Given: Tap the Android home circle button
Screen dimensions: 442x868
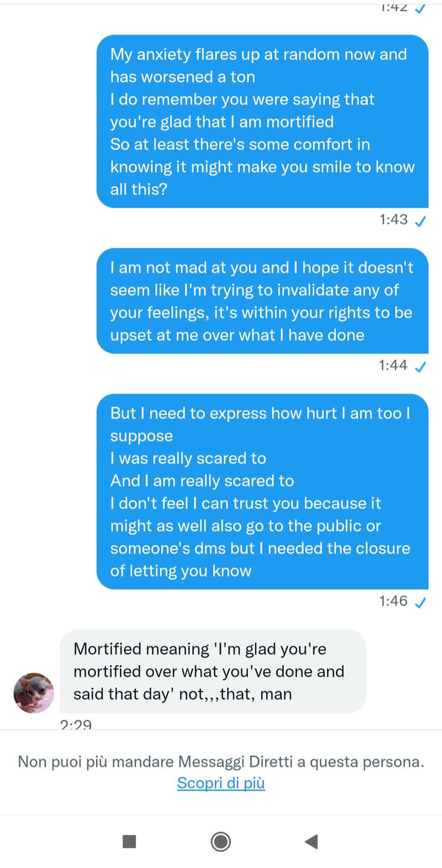Looking at the screenshot, I should (x=221, y=841).
